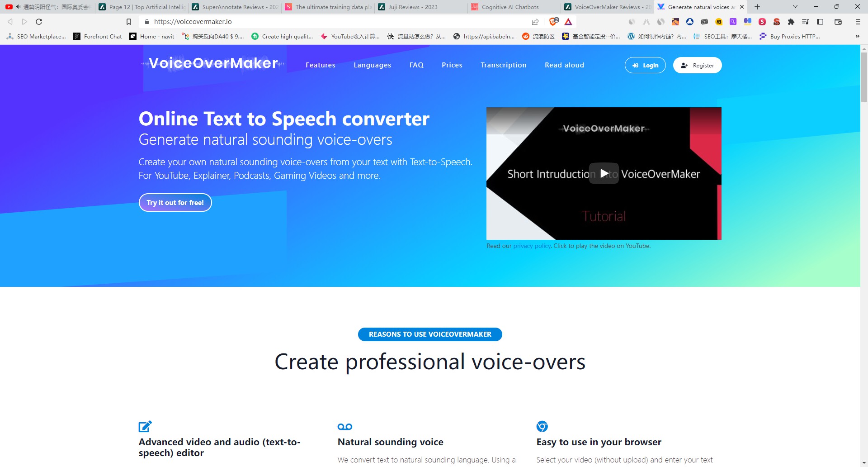Open the SEO Marketplace bookmark
This screenshot has height=467, width=868.
coord(36,36)
